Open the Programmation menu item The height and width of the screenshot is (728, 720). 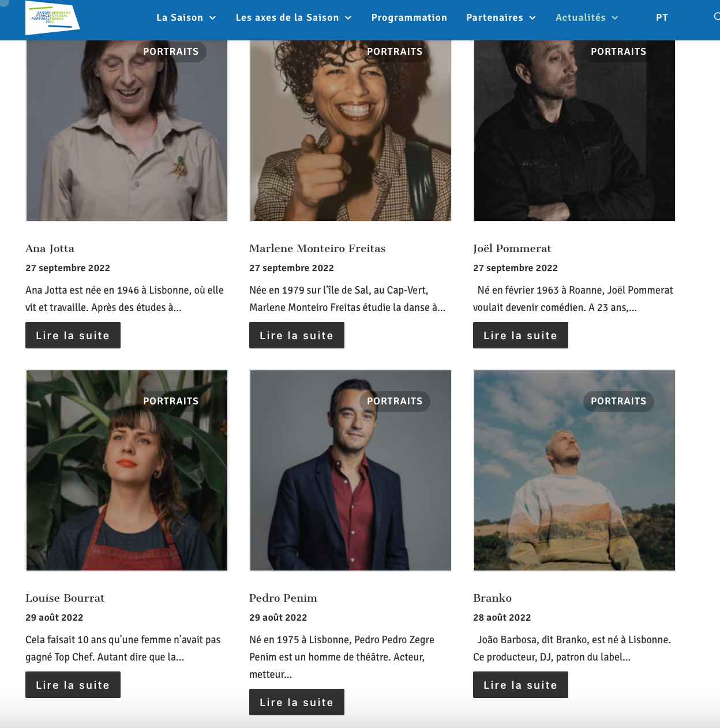pyautogui.click(x=409, y=18)
